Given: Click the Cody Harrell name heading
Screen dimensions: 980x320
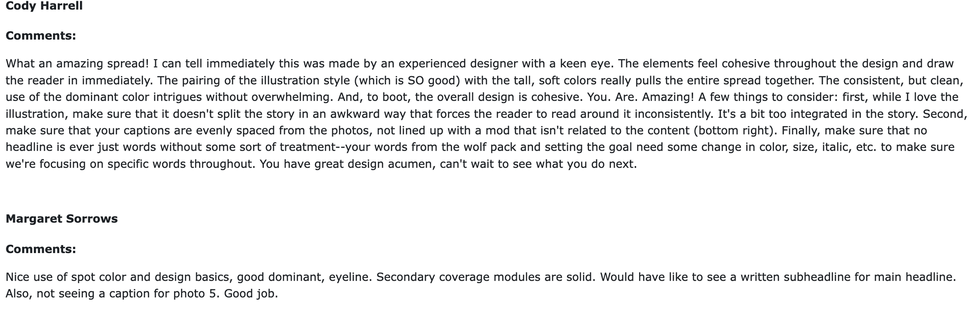Looking at the screenshot, I should click(44, 6).
